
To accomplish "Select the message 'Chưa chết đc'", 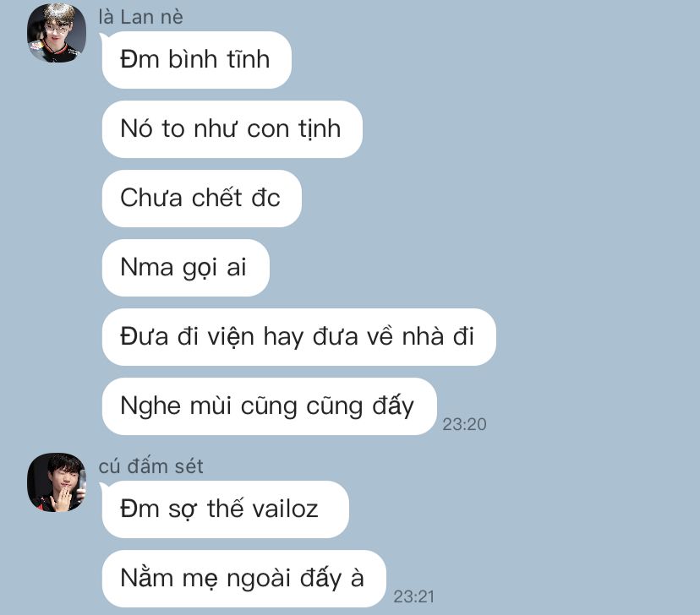I will (x=201, y=198).
